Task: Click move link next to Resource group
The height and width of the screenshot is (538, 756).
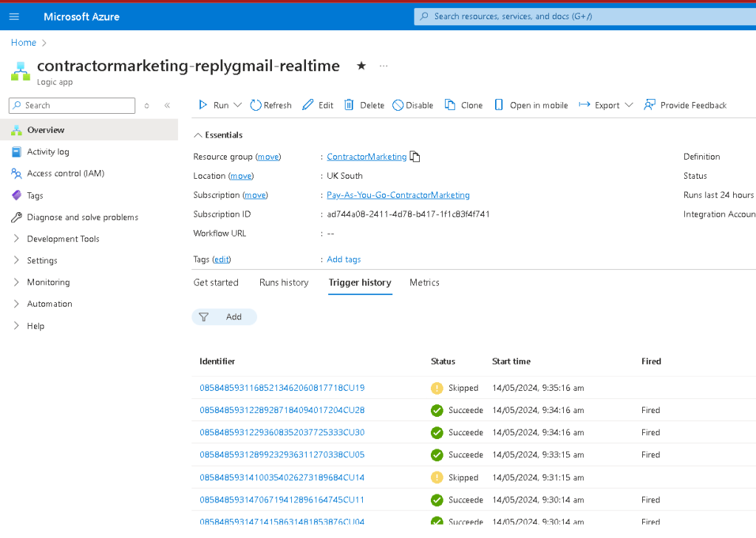Action: [268, 157]
